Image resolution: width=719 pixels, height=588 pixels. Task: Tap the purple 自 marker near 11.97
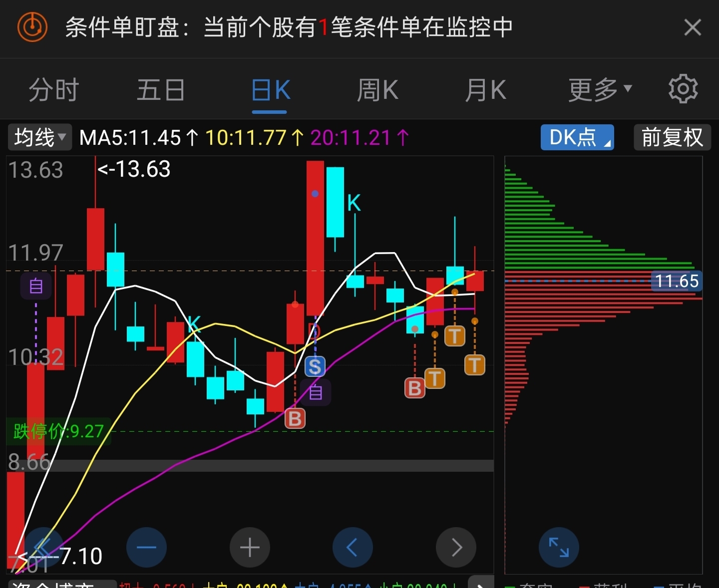(x=36, y=287)
